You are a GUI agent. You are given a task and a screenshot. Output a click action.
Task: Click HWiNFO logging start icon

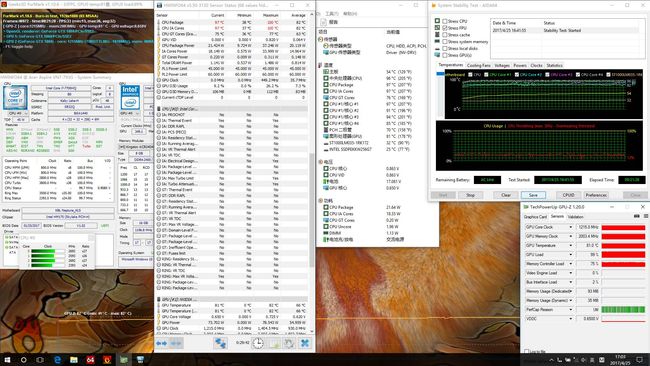tap(274, 343)
